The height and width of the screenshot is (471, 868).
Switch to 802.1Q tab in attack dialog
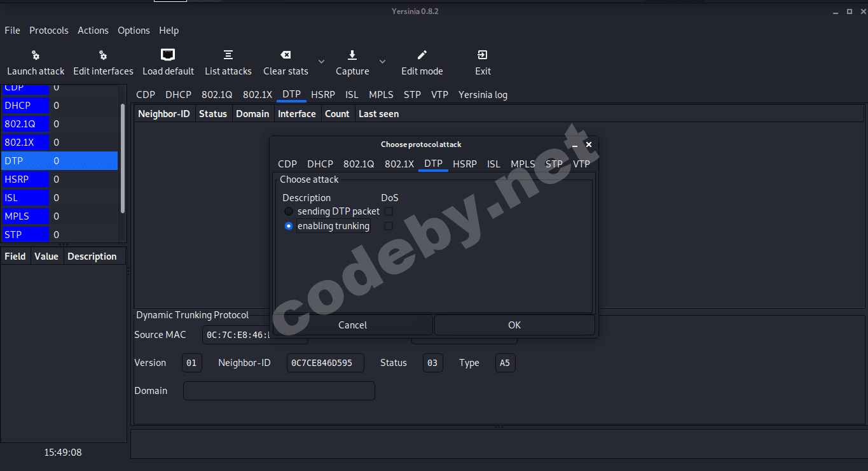[359, 164]
